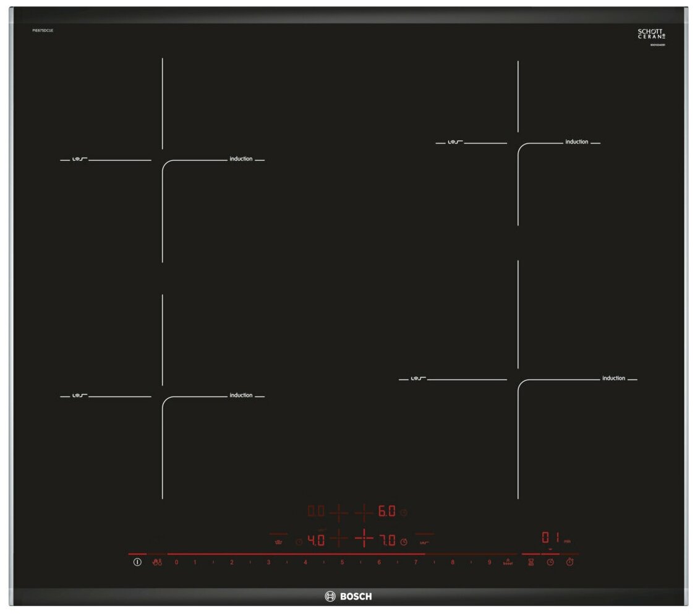Tap the clock icon beside the 7.0 display

click(x=404, y=542)
